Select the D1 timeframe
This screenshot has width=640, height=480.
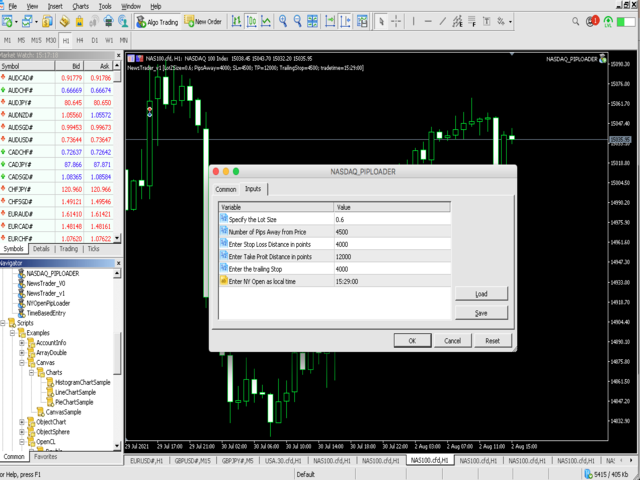(x=95, y=40)
